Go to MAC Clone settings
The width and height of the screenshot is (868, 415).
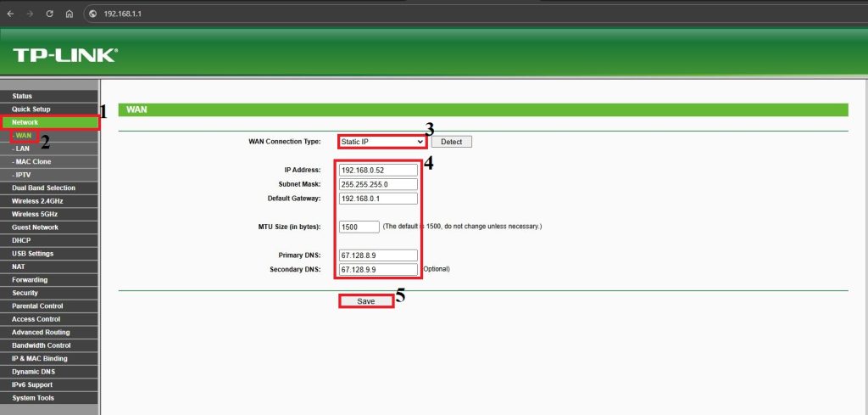pos(32,161)
